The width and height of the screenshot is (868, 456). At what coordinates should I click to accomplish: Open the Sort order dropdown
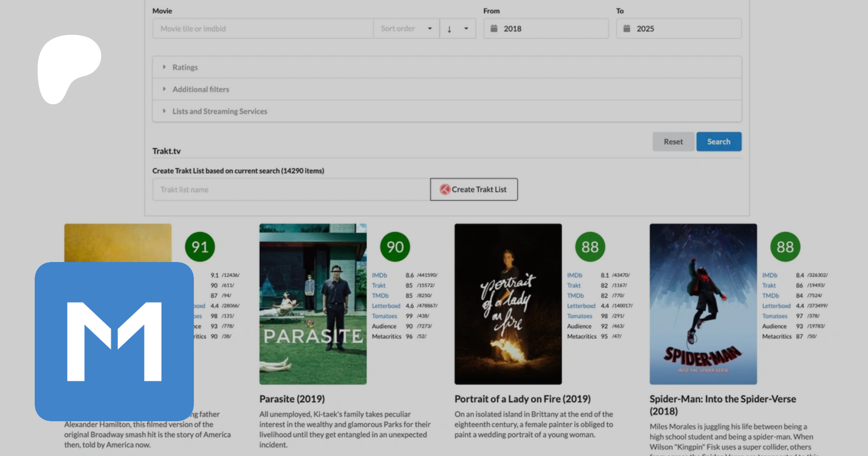coord(406,29)
